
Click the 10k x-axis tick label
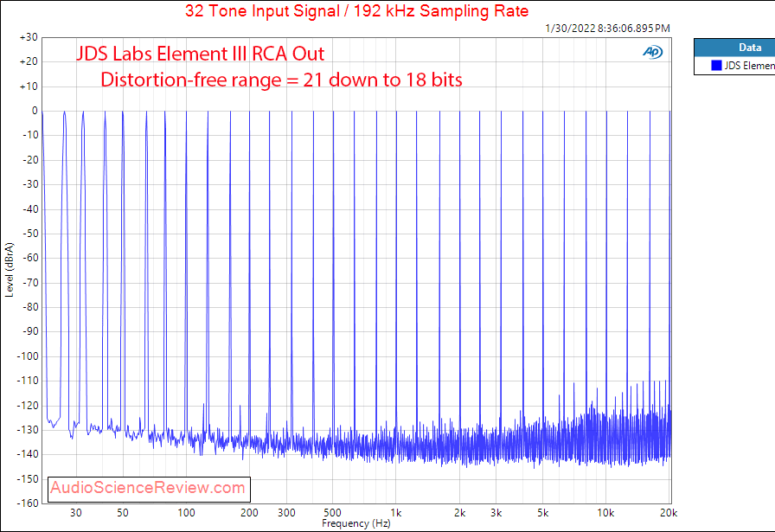(x=605, y=513)
